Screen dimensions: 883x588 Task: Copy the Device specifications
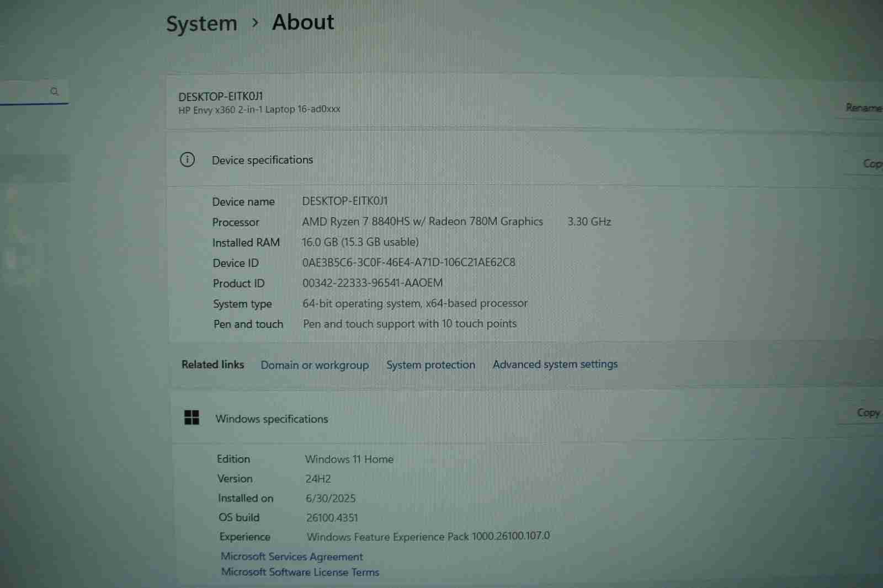tap(871, 164)
